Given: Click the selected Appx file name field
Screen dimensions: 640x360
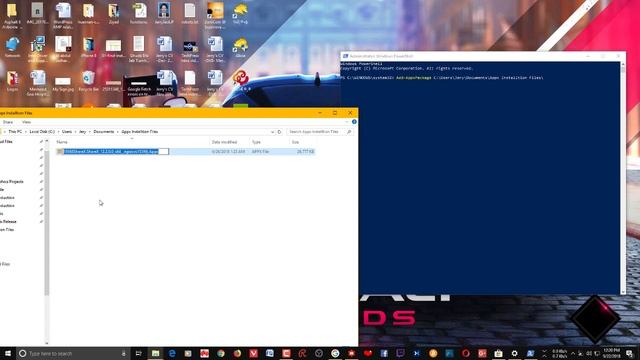Looking at the screenshot, I should 116,151.
